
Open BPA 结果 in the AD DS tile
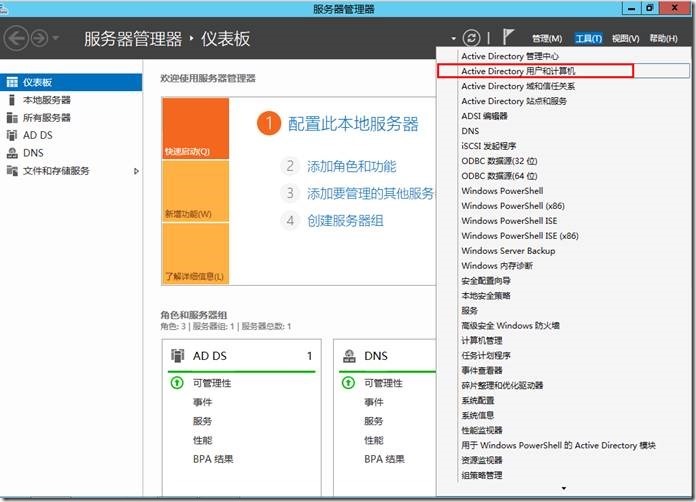click(x=213, y=459)
